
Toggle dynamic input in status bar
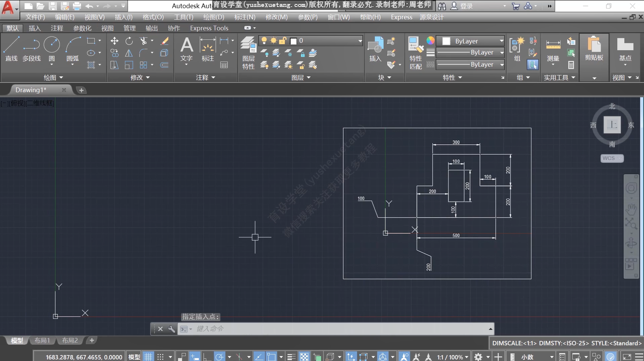pyautogui.click(x=195, y=357)
